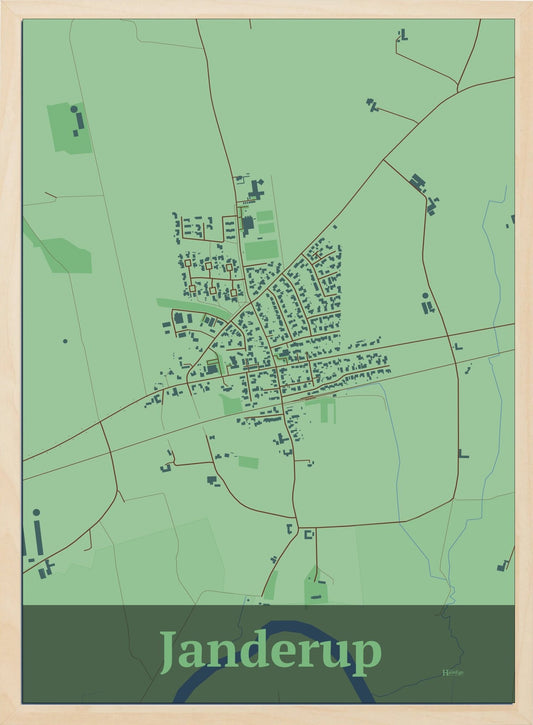Image resolution: width=533 pixels, height=725 pixels.
Task: Click the green park patch at the upper left
Action: click(x=69, y=128)
